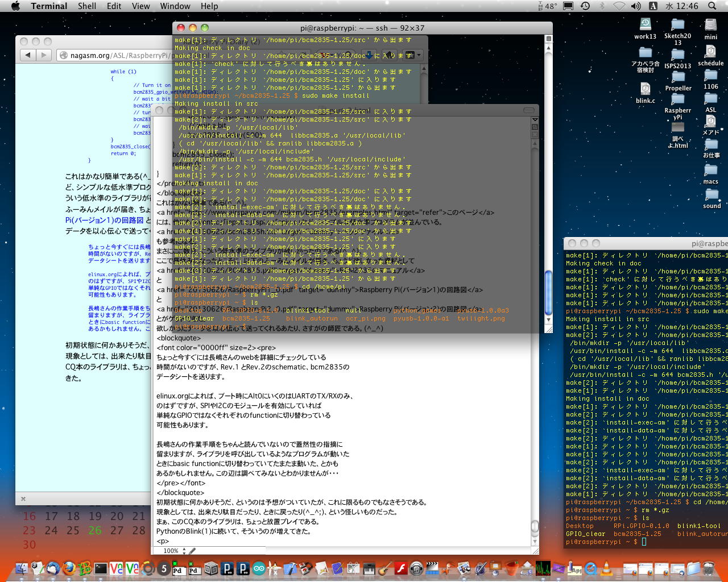Open Terminal icon in the Dock
The height and width of the screenshot is (582, 728).
pos(101,568)
